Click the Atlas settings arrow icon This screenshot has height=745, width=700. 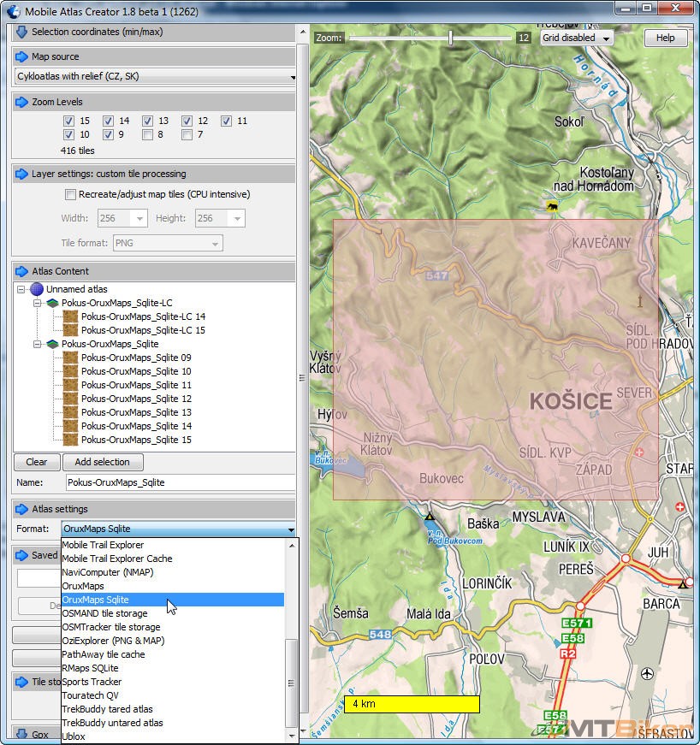(x=22, y=509)
